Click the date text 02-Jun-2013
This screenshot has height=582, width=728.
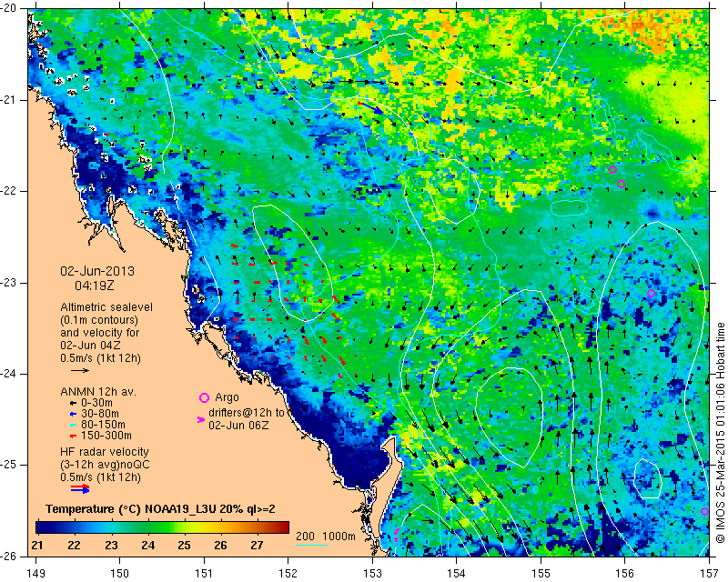[97, 271]
